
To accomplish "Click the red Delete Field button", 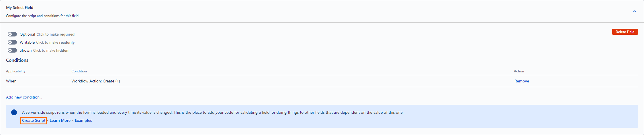I will 625,32.
